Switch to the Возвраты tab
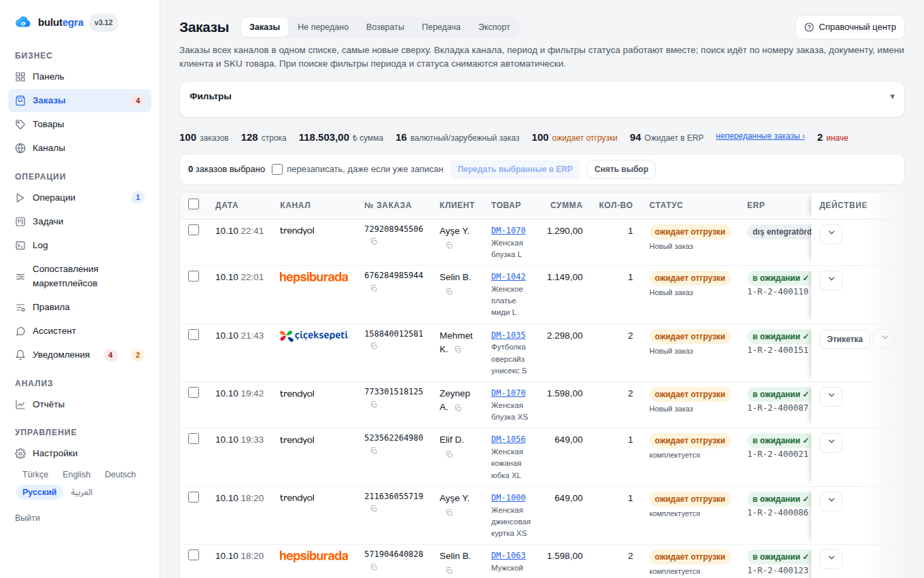This screenshot has height=578, width=924. 385,27
